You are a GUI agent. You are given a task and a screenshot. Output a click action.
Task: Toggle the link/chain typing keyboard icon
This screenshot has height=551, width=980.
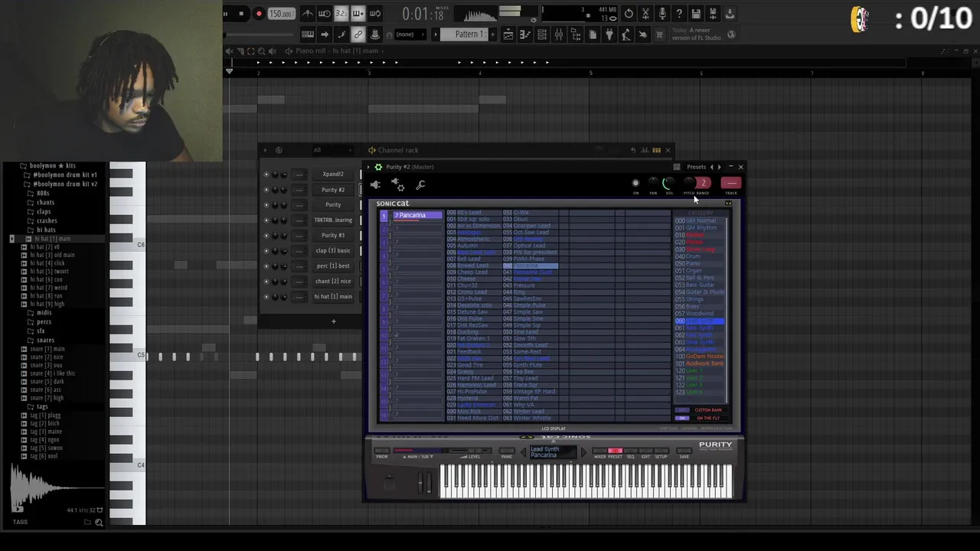(358, 34)
